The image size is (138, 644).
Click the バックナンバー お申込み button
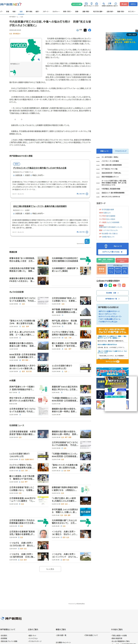pyautogui.click(x=122, y=260)
